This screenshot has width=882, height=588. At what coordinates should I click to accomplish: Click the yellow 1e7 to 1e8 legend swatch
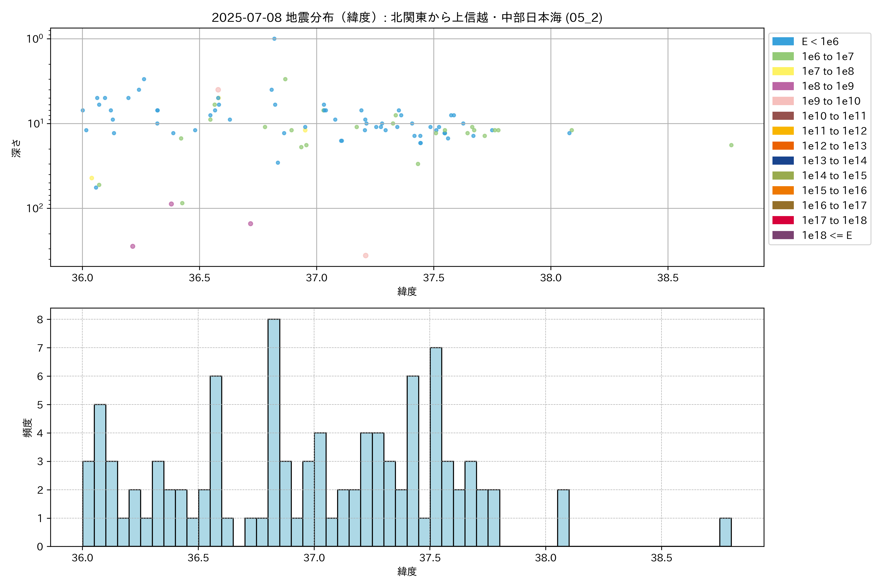tap(783, 71)
